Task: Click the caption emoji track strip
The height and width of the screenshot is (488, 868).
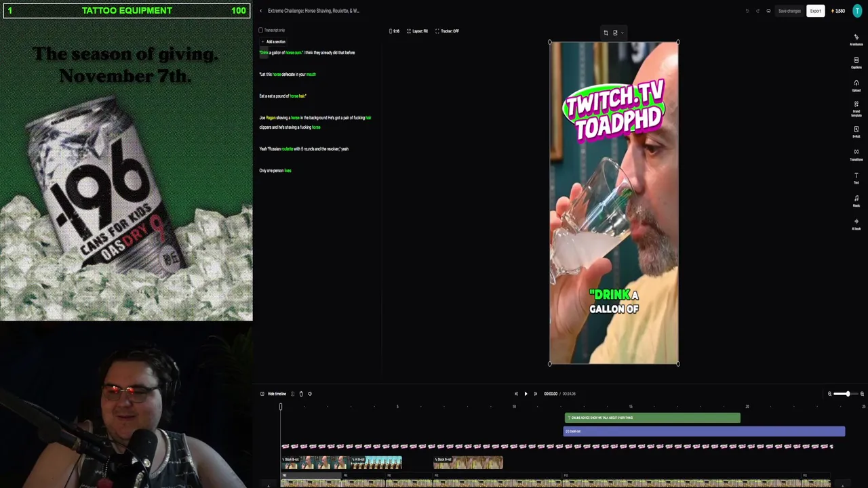Action: [x=557, y=446]
